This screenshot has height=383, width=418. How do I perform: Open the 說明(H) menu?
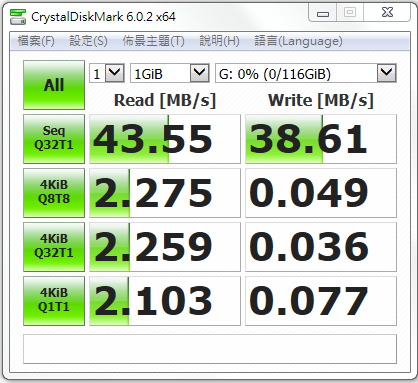219,41
